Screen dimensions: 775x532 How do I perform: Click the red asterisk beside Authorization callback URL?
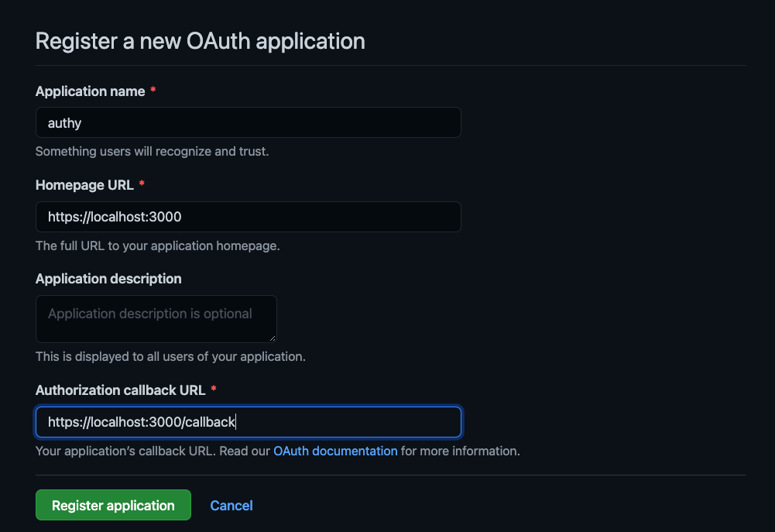[214, 390]
